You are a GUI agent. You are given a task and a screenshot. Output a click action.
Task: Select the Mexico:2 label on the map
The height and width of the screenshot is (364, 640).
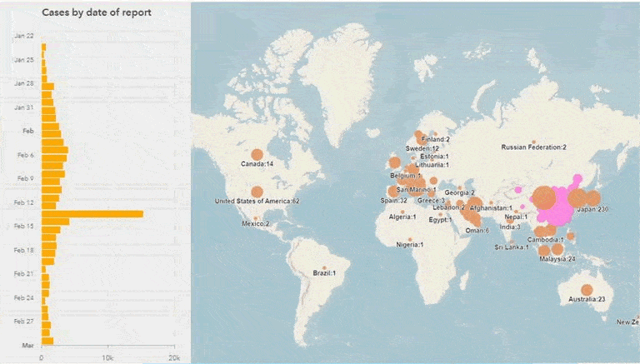point(256,223)
